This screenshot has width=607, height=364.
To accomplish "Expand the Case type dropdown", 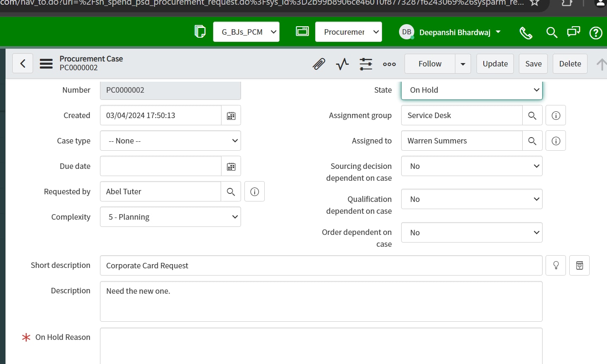I will click(170, 141).
